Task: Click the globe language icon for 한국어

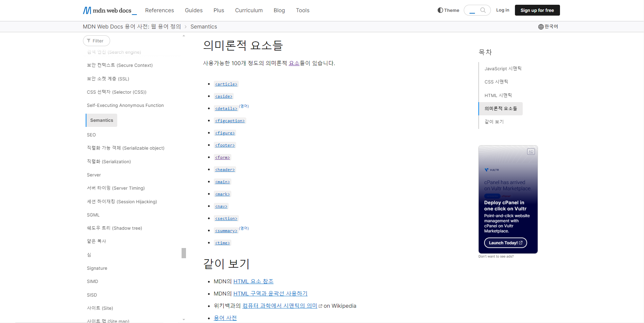Action: coord(541,27)
